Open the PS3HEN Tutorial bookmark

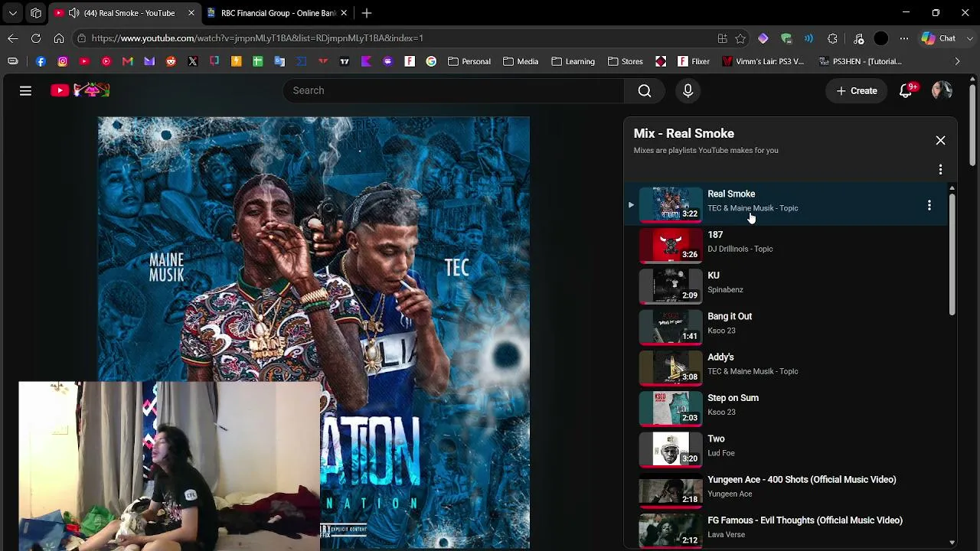[x=860, y=61]
